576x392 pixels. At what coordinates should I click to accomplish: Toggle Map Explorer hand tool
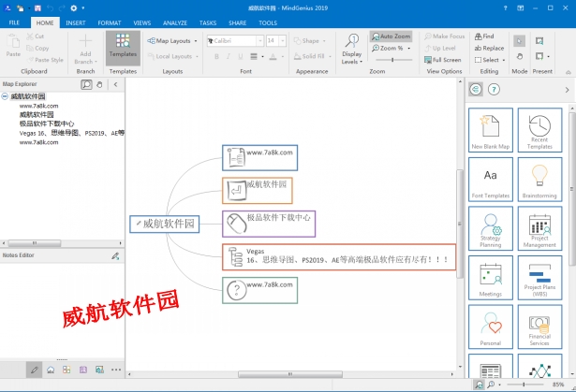pyautogui.click(x=99, y=85)
